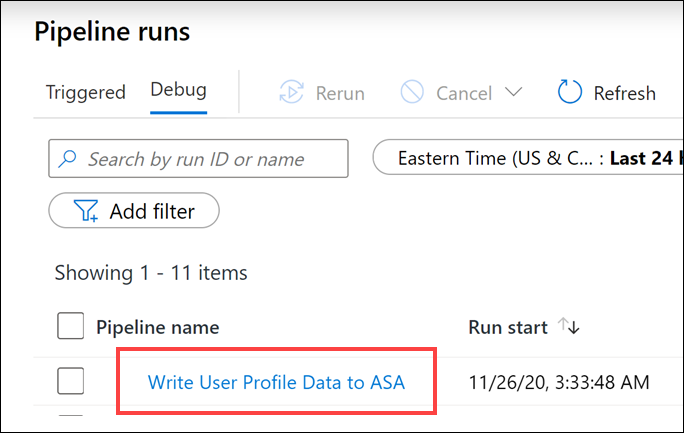Click the magnifier icon in search box

coord(68,159)
